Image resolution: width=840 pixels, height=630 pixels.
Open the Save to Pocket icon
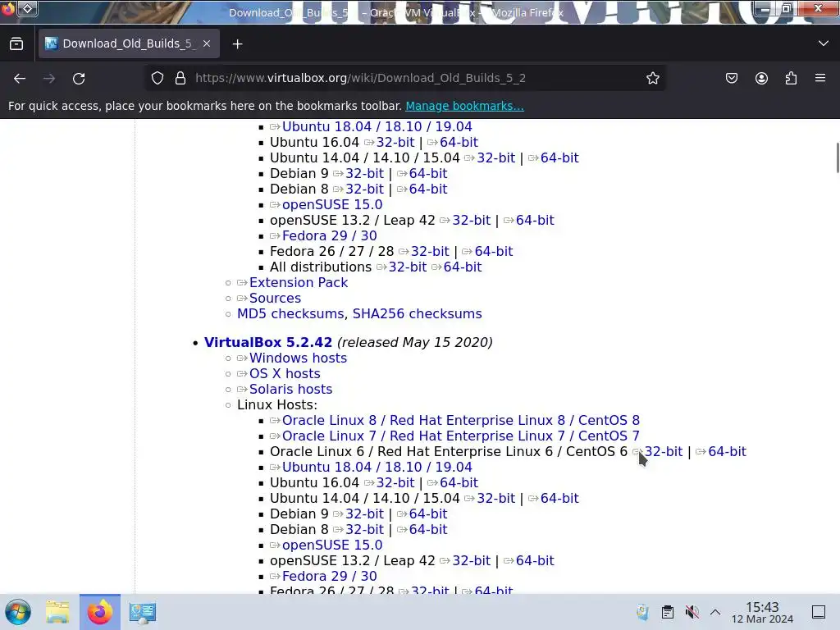[731, 78]
